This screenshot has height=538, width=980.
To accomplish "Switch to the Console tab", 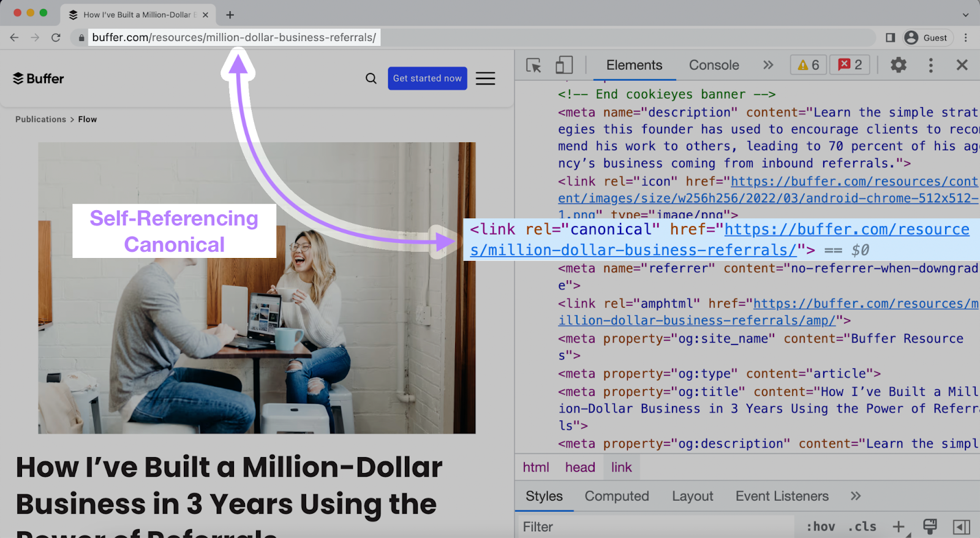I will 714,65.
